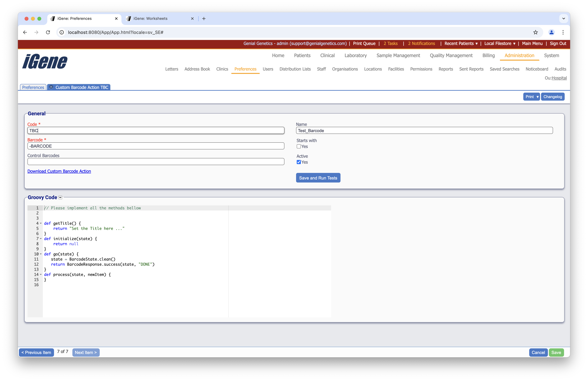The image size is (588, 381).
Task: Open the browser profile icon
Action: click(x=551, y=32)
